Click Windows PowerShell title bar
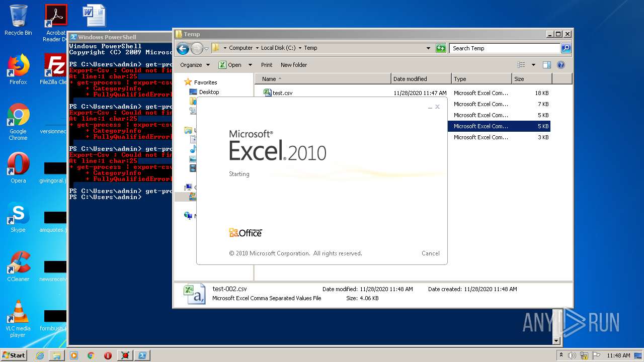This screenshot has height=362, width=644. [121, 37]
